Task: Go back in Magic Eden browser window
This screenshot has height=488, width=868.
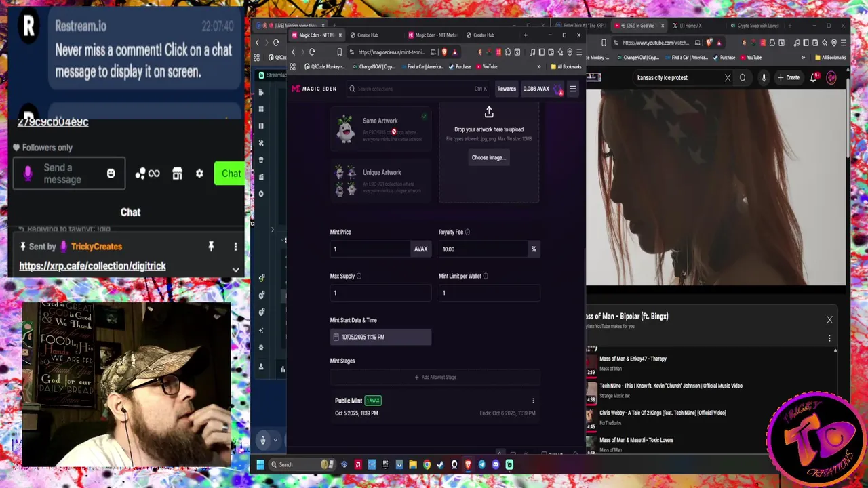Action: (294, 52)
